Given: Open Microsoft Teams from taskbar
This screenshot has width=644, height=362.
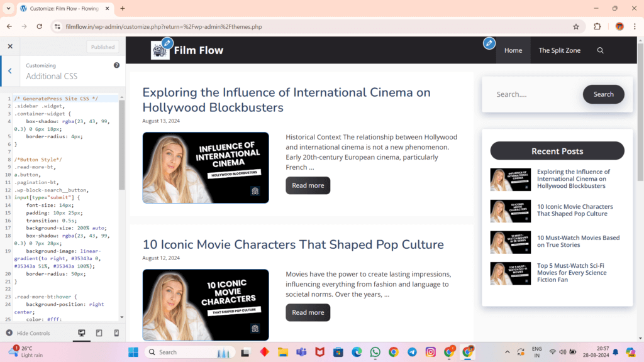Looking at the screenshot, I should pos(301,352).
